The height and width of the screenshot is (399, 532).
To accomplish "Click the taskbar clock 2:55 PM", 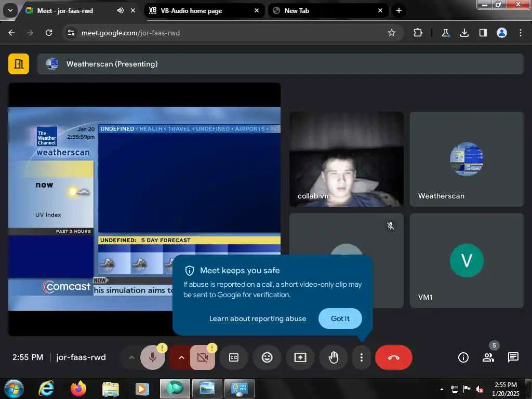I will click(506, 389).
